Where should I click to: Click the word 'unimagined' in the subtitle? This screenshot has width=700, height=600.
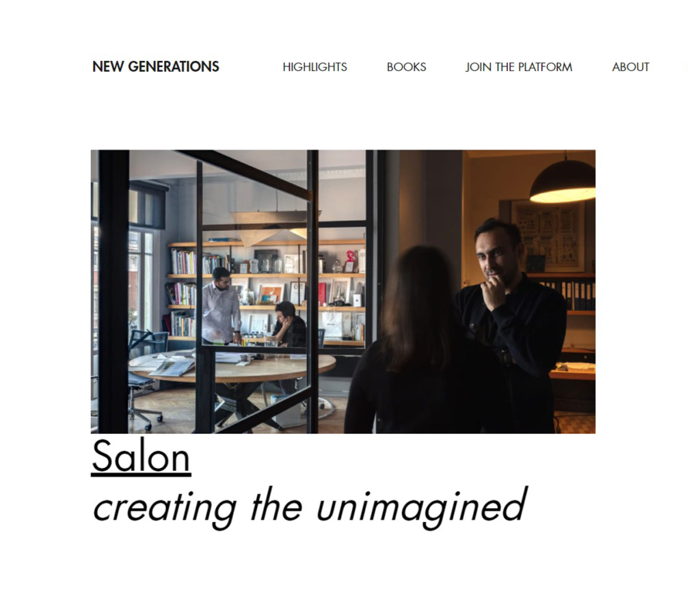click(x=422, y=508)
